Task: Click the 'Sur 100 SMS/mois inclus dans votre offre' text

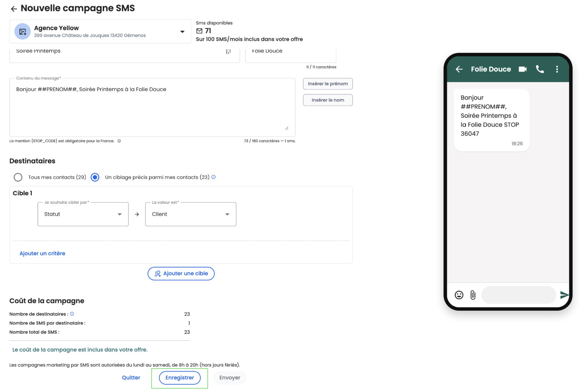Action: click(x=249, y=39)
